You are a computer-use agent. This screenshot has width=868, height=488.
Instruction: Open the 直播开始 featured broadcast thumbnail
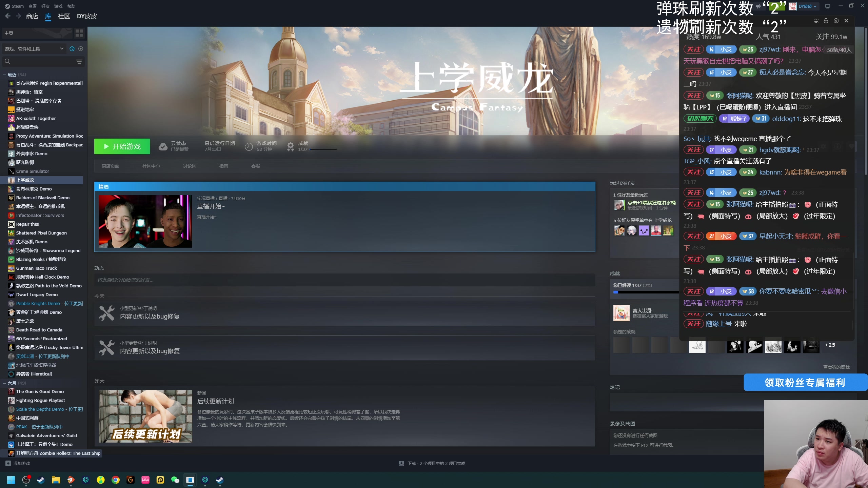coord(145,221)
